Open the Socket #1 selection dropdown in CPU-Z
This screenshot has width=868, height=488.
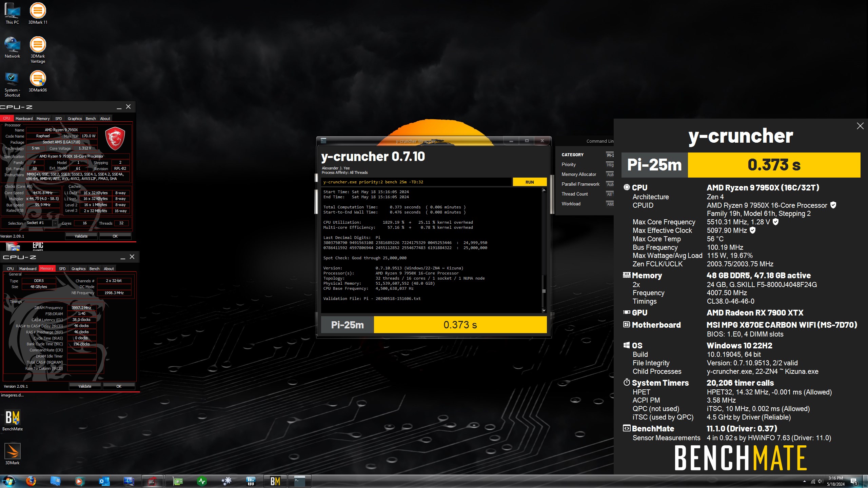click(41, 223)
